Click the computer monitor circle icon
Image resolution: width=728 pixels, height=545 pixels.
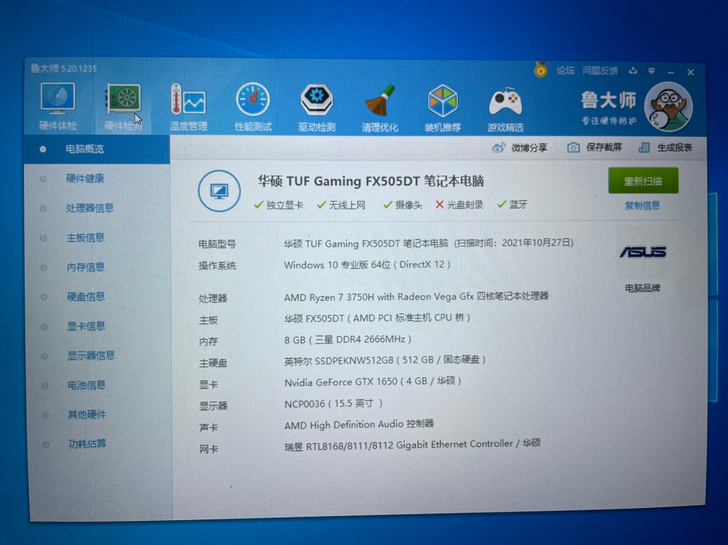click(219, 191)
